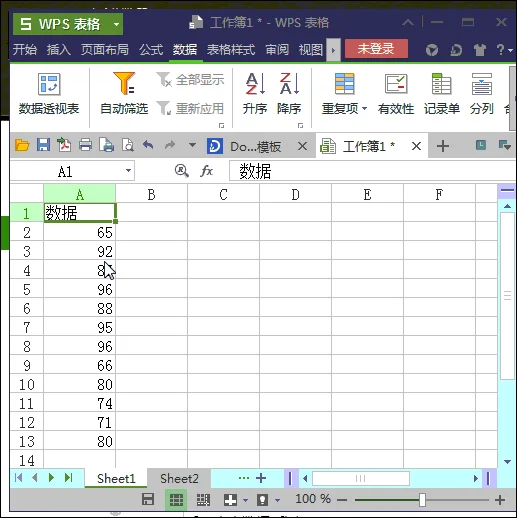Add a new sheet with plus button
517x518 pixels.
click(x=261, y=478)
